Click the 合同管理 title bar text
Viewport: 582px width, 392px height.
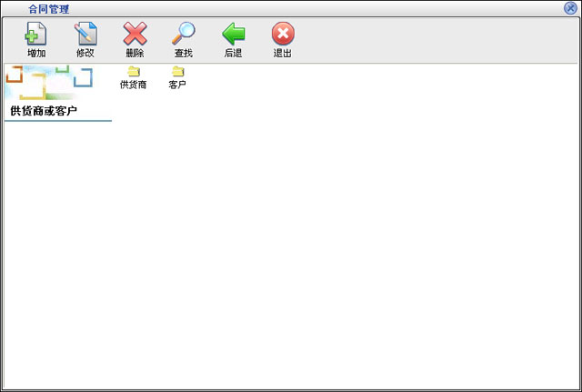point(48,8)
